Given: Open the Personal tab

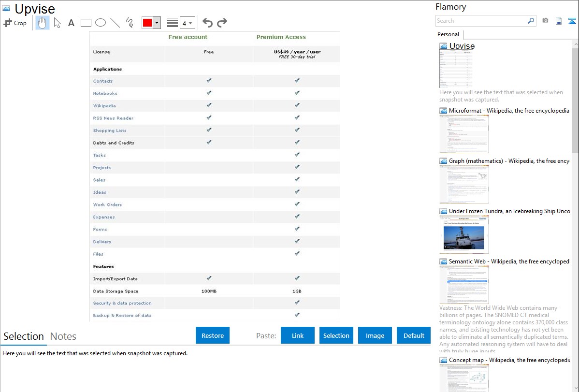Looking at the screenshot, I should click(x=448, y=34).
